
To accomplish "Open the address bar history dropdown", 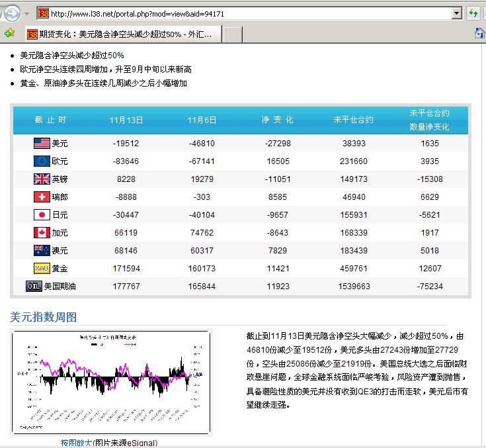I will click(x=456, y=13).
